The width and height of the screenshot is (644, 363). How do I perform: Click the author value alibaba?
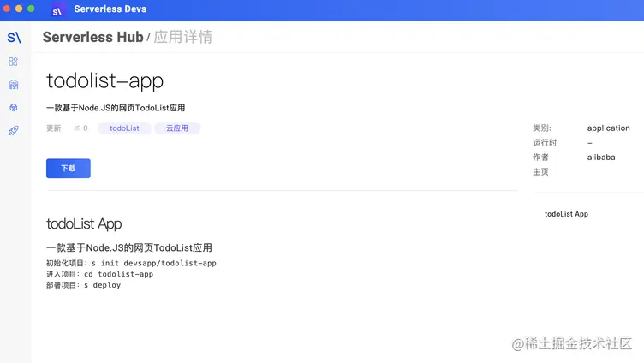click(x=601, y=158)
